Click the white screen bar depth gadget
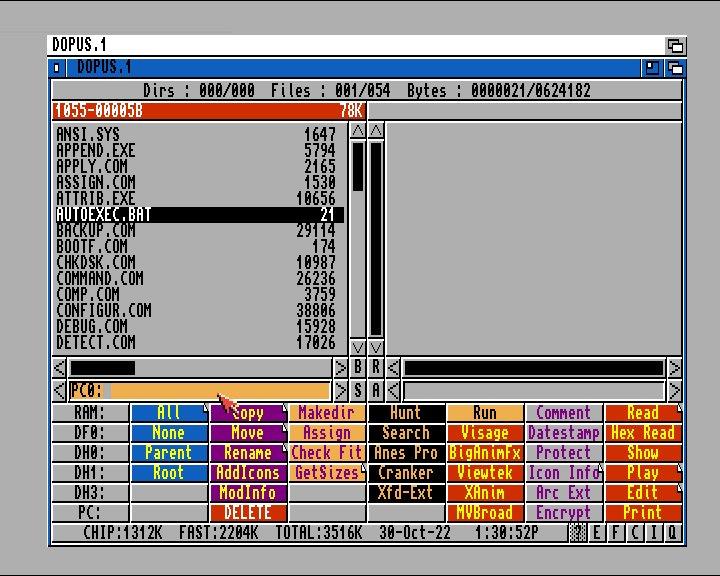The width and height of the screenshot is (720, 576). click(x=675, y=45)
